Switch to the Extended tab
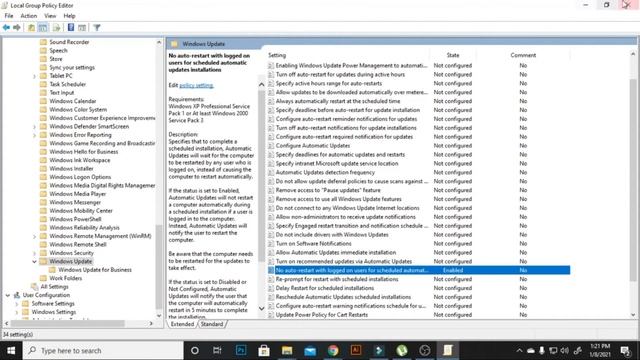The height and width of the screenshot is (360, 640). [x=182, y=324]
